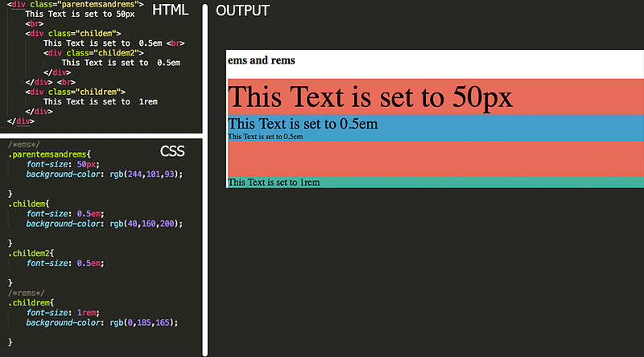Click the rgb(40,160,200) background-color value
Image resolution: width=644 pixels, height=357 pixels.
pyautogui.click(x=146, y=224)
